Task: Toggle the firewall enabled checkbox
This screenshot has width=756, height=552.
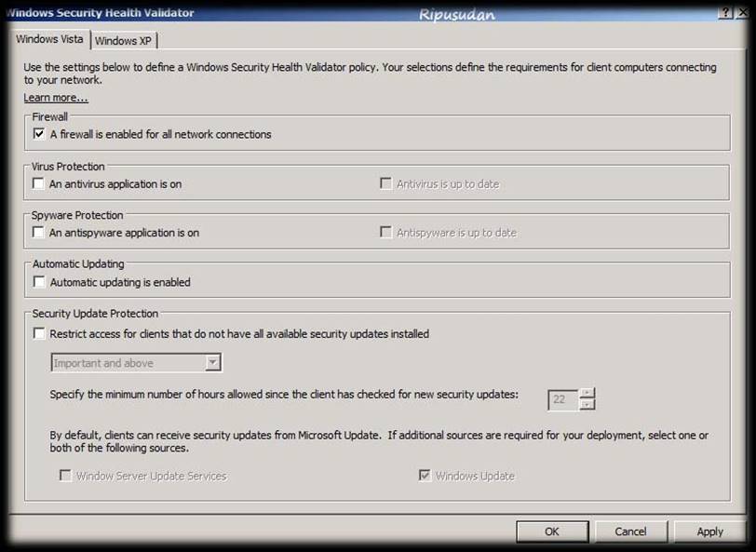Action: [x=39, y=134]
